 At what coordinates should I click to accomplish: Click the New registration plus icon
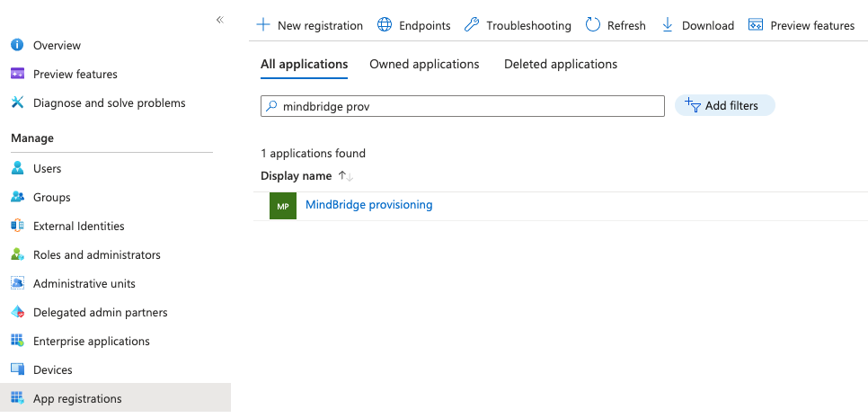click(x=263, y=25)
